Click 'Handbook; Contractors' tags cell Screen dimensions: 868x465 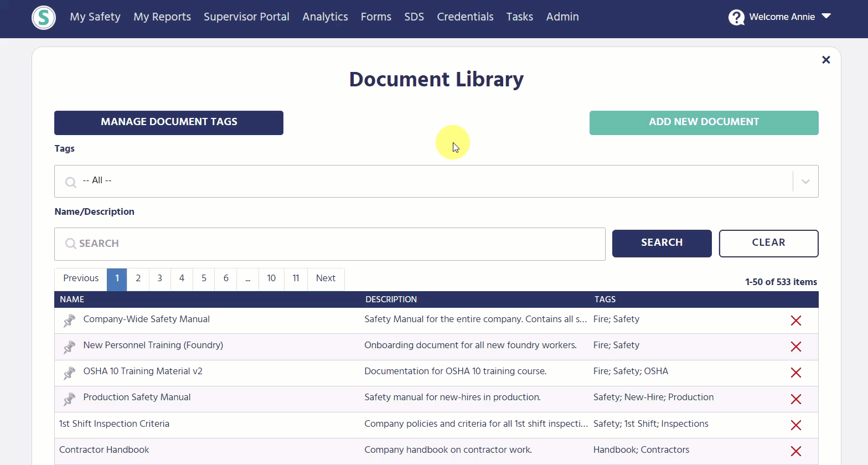pos(641,450)
